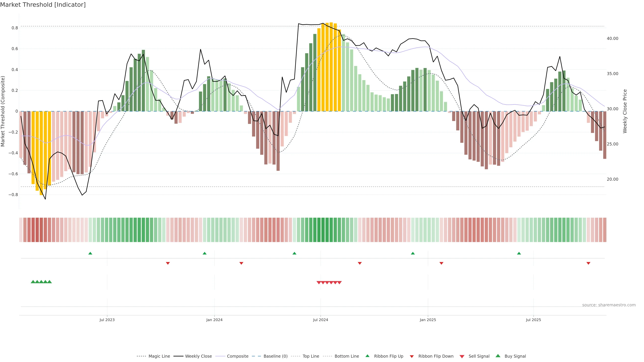The width and height of the screenshot is (644, 362).
Task: Toggle the Weekly Close legend entry
Action: 198,356
